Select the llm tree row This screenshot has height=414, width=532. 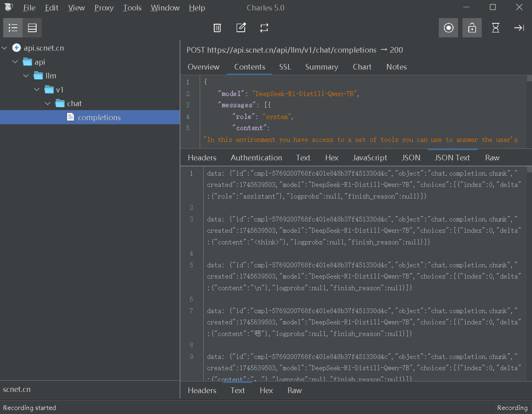90,76
